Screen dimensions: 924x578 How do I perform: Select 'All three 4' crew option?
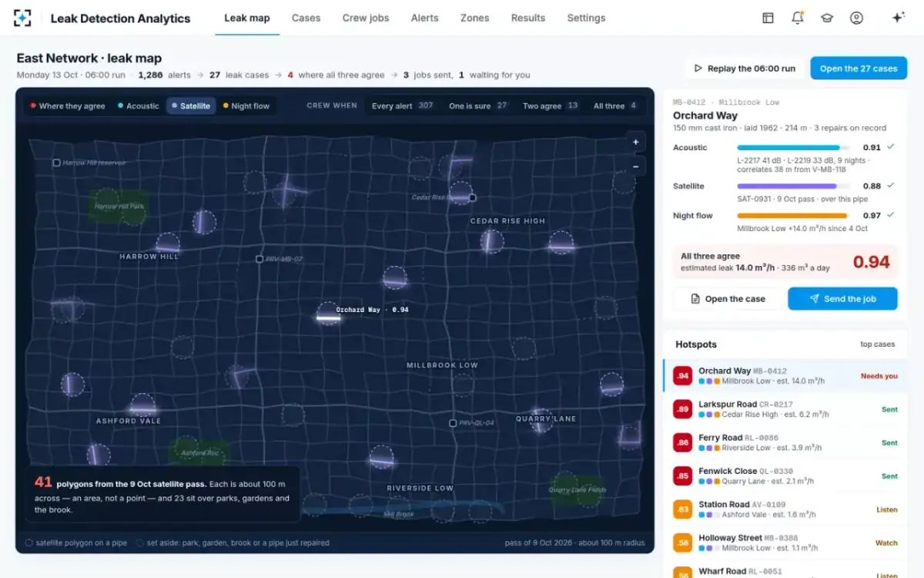(614, 106)
